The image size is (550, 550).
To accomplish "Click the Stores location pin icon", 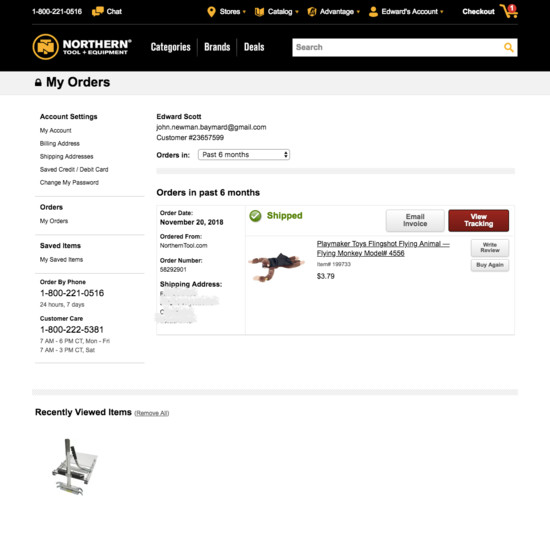I will [x=211, y=12].
